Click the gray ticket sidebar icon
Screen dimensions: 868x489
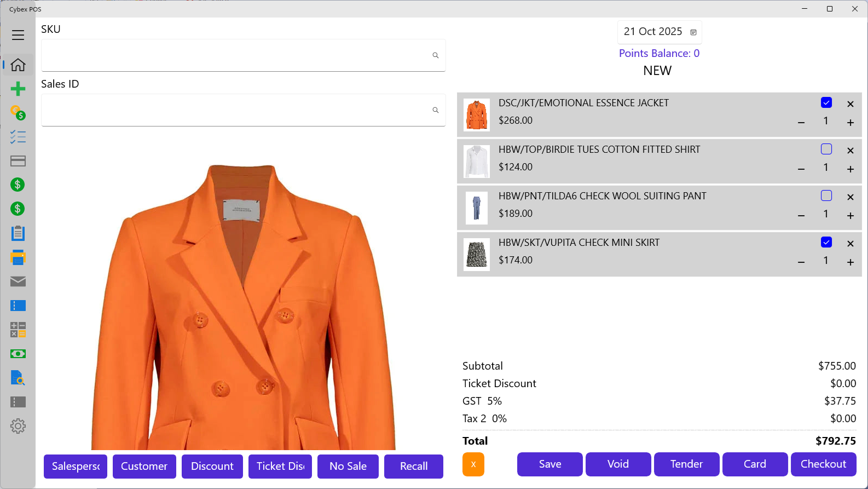tap(18, 402)
